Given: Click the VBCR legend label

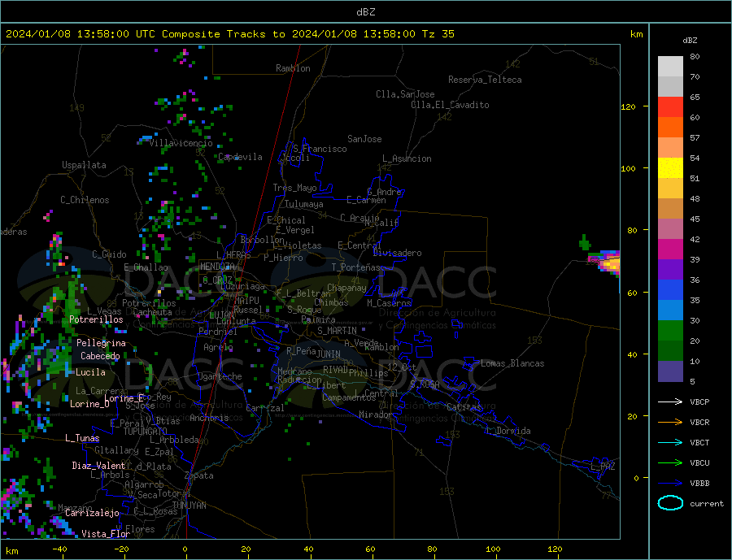Looking at the screenshot, I should point(699,423).
